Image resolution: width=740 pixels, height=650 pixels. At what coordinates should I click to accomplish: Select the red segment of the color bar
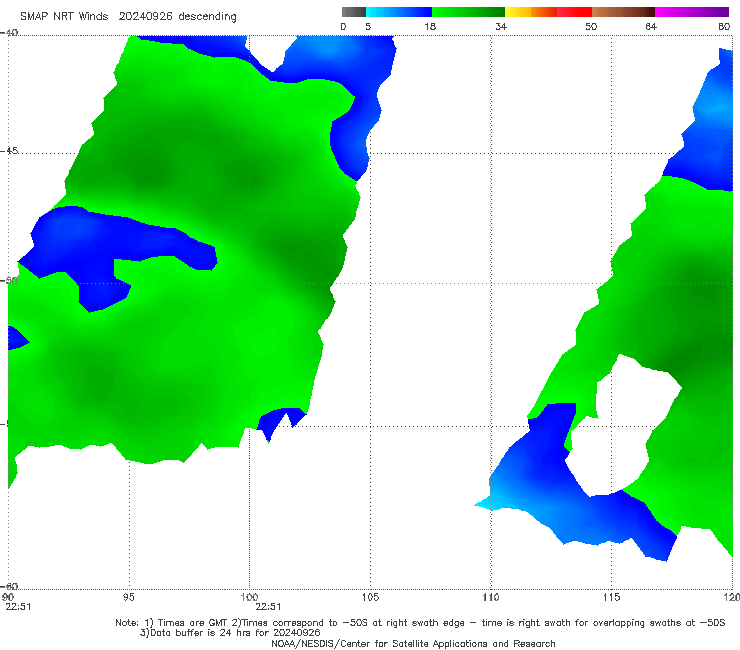(574, 12)
